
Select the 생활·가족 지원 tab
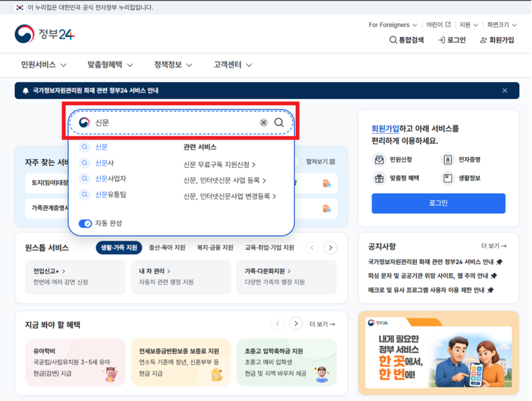pos(119,248)
